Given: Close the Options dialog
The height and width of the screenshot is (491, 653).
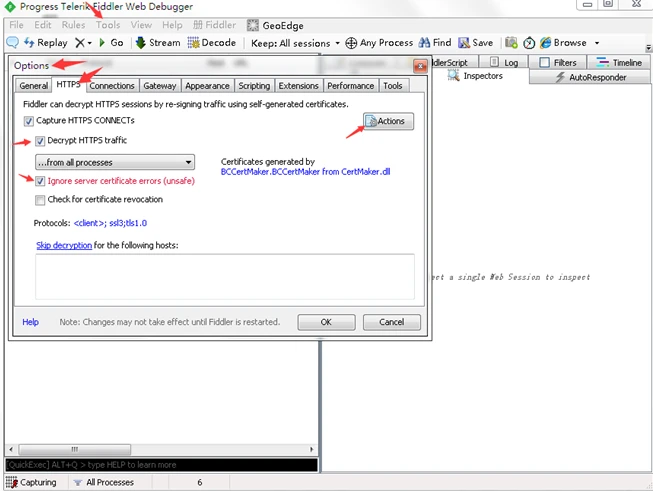Looking at the screenshot, I should point(420,66).
